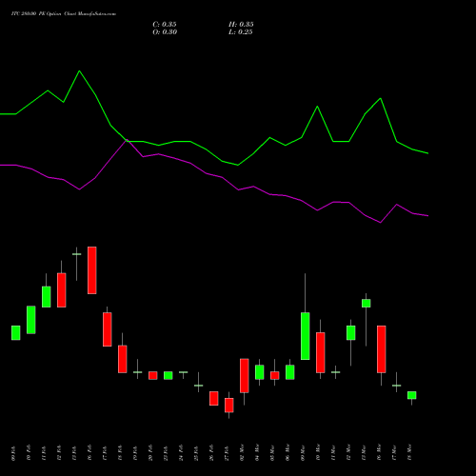Click the red candle above 10 Mar
Image resolution: width=476 pixels, height=476 pixels.
321,352
